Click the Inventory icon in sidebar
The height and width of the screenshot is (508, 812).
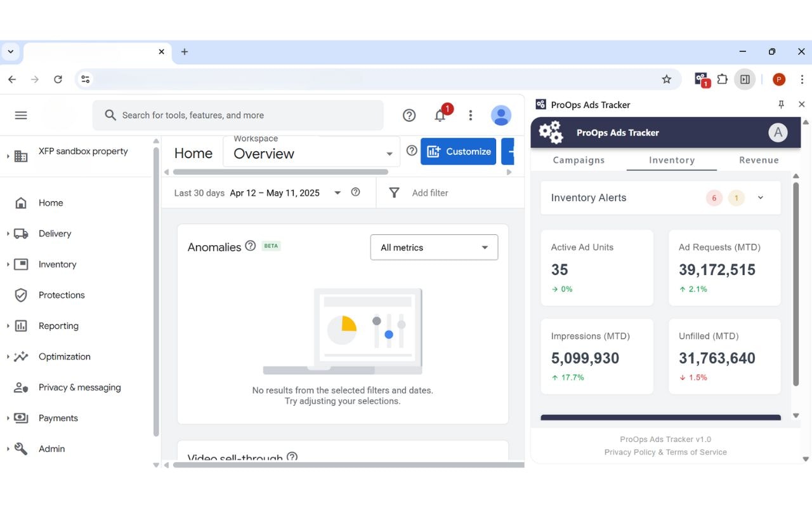(21, 264)
